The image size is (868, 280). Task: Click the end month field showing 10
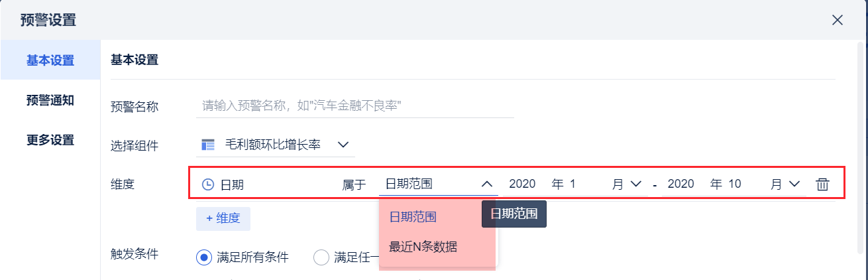coord(734,184)
